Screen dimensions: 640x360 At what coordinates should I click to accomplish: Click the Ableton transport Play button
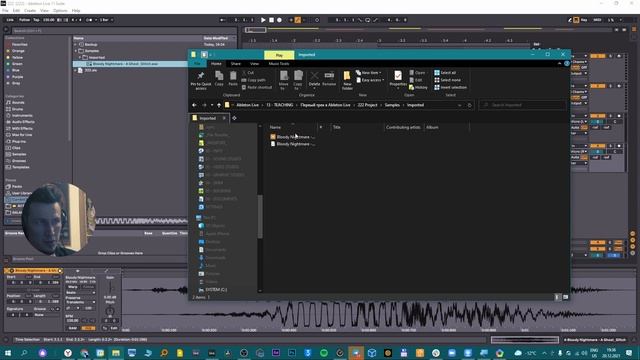[x=263, y=20]
